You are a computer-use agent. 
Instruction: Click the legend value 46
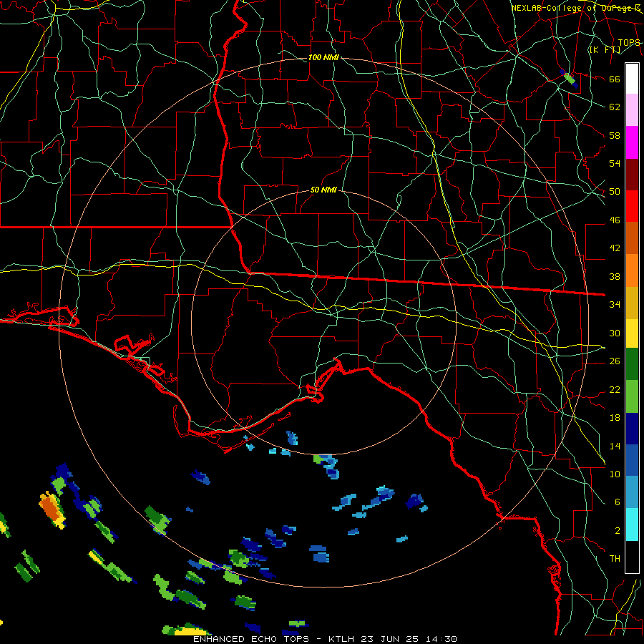tap(615, 220)
